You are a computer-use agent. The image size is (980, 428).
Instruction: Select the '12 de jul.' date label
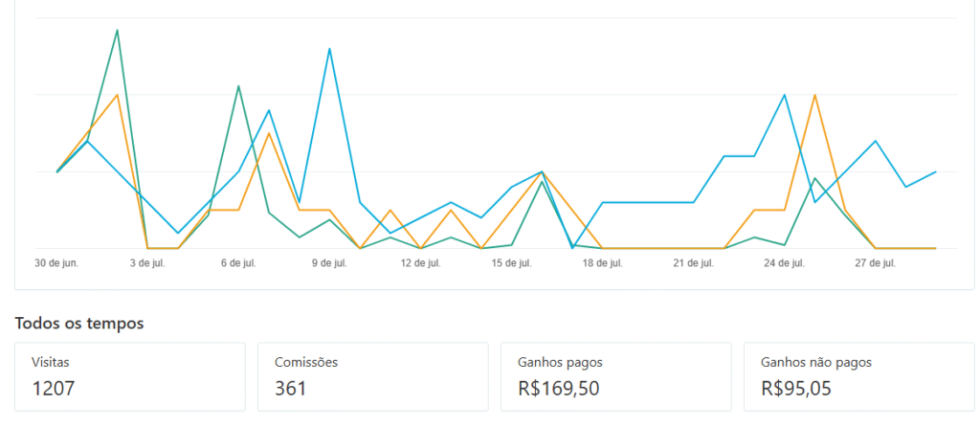pos(420,262)
